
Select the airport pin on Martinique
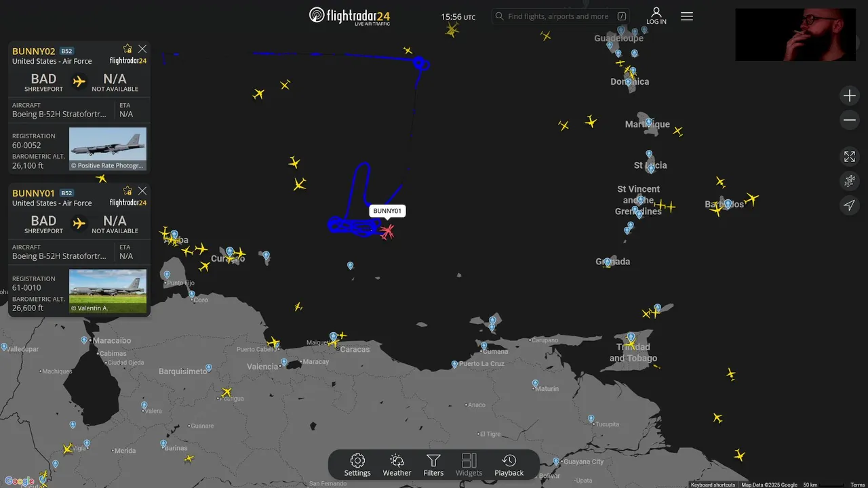click(648, 123)
